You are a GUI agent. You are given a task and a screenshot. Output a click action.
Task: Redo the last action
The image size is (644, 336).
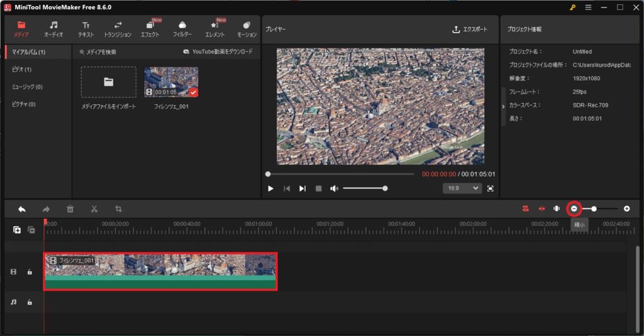click(x=46, y=209)
